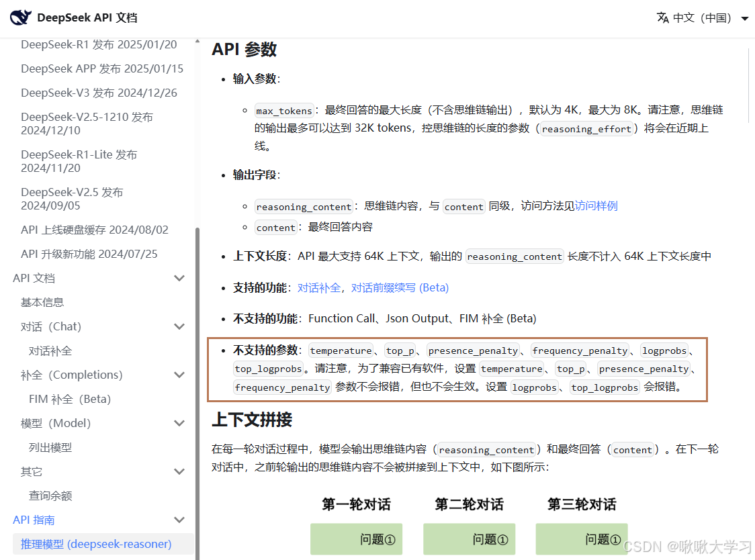
Task: Collapse the 补全（Completions）chevron
Action: pos(179,375)
